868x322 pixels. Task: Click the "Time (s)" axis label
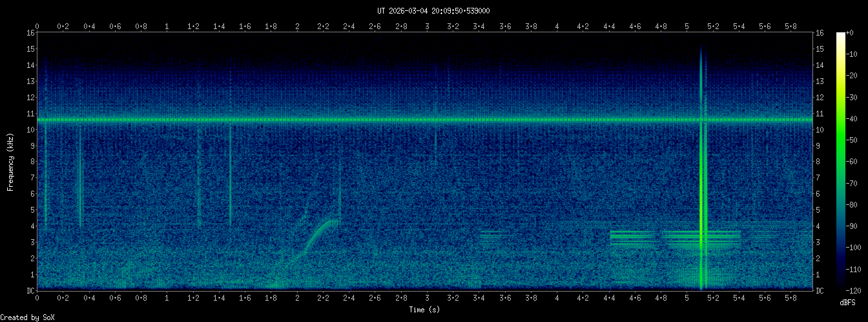[x=424, y=310]
